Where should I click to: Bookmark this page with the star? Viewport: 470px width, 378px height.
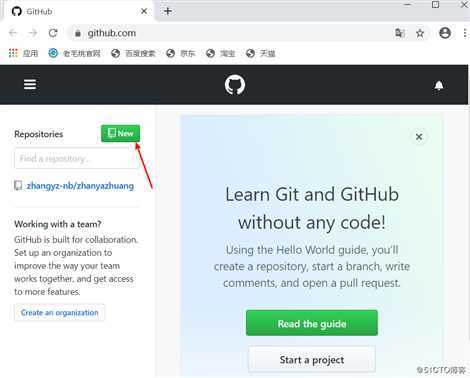click(420, 33)
